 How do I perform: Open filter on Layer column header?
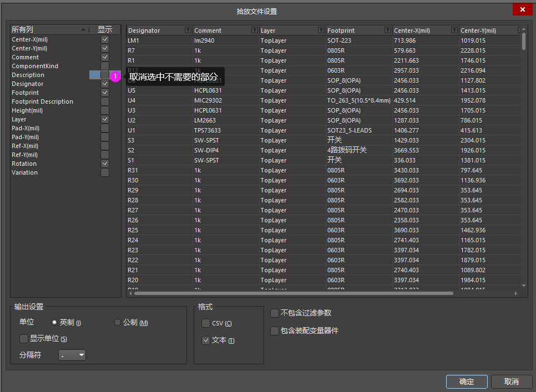pyautogui.click(x=321, y=29)
